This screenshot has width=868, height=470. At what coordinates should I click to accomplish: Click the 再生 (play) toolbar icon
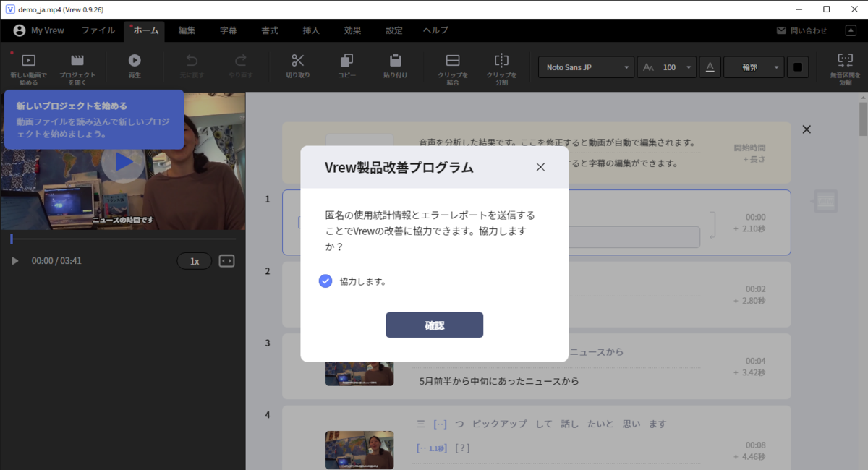(135, 67)
